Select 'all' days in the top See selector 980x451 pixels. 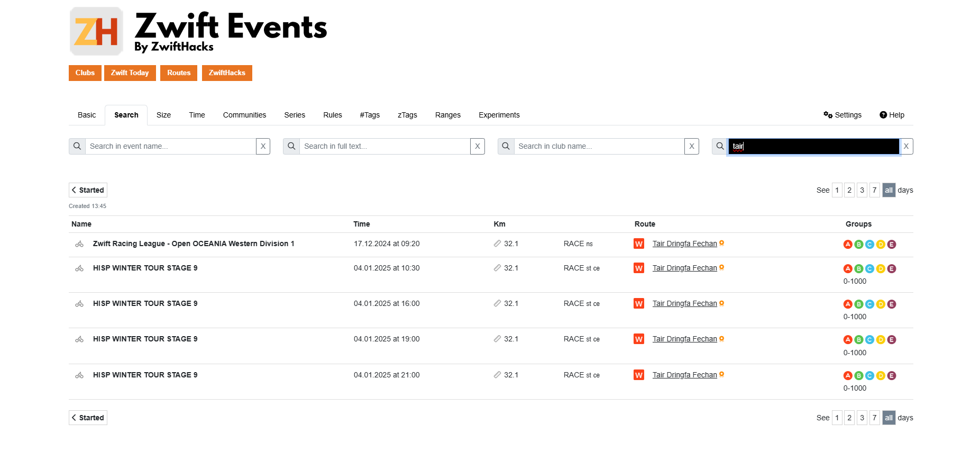pos(889,190)
